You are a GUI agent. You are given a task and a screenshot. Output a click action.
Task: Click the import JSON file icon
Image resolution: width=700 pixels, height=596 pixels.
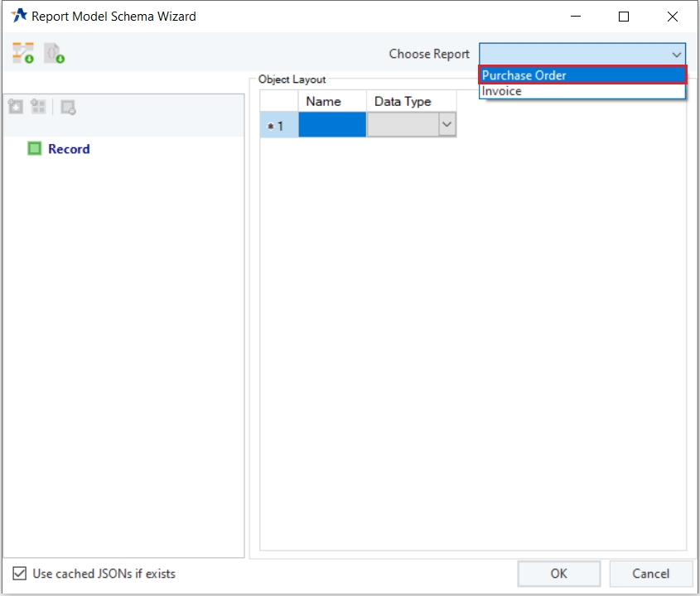[55, 54]
